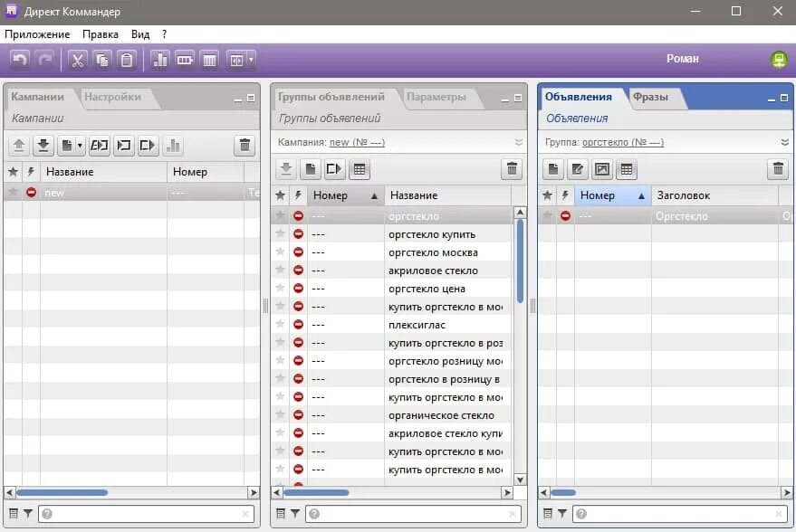
Task: Click the export ad groups icon
Action: click(334, 169)
